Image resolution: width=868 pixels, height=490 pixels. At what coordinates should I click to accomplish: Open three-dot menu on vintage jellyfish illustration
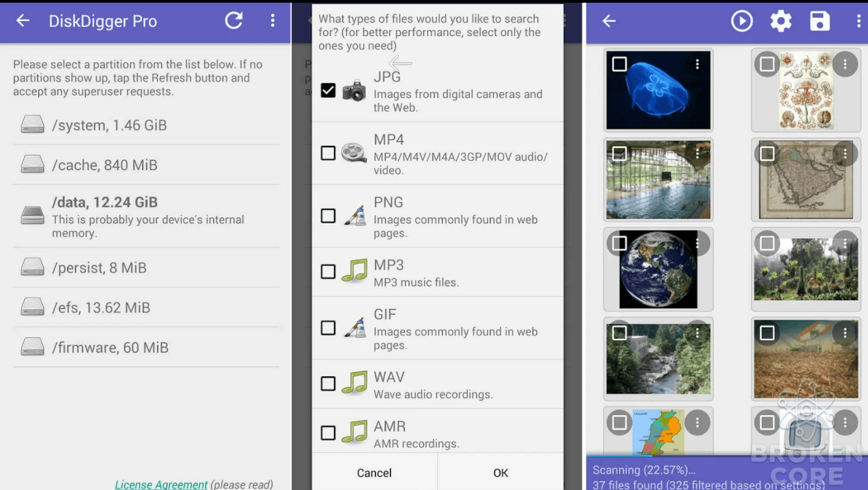point(845,64)
